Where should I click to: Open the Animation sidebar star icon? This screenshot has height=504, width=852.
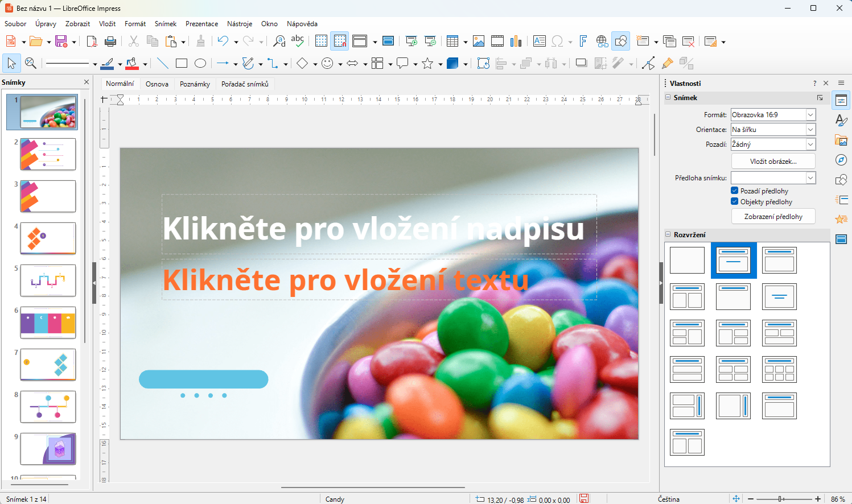point(841,220)
